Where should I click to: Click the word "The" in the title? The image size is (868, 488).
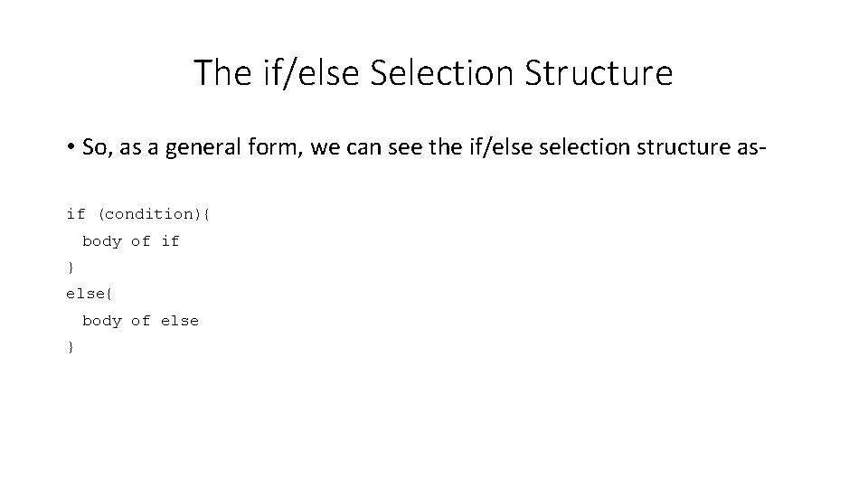pos(218,73)
